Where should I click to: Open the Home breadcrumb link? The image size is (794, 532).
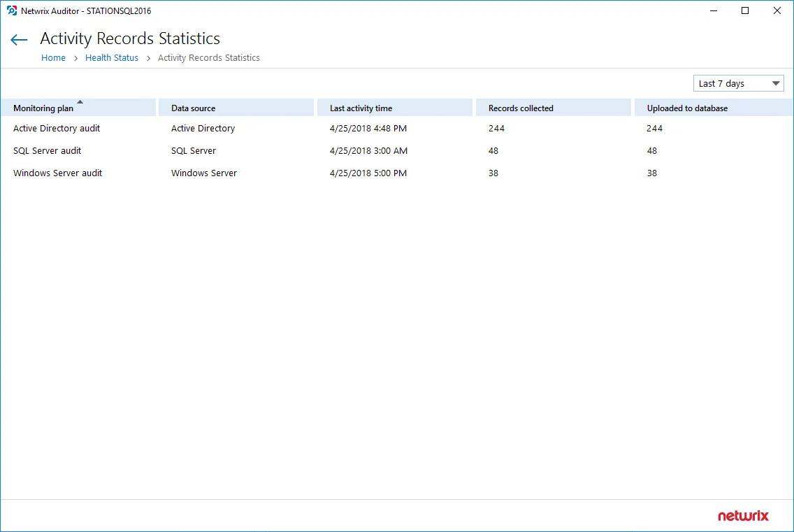point(53,58)
